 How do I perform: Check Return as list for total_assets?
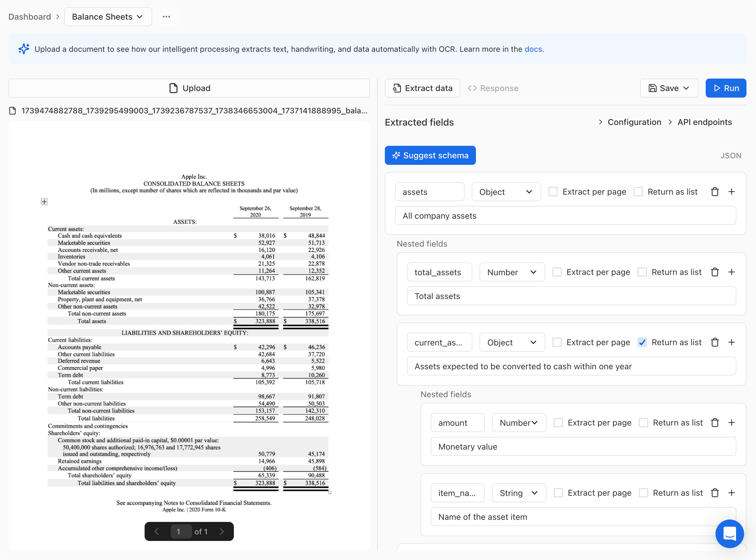coord(642,272)
